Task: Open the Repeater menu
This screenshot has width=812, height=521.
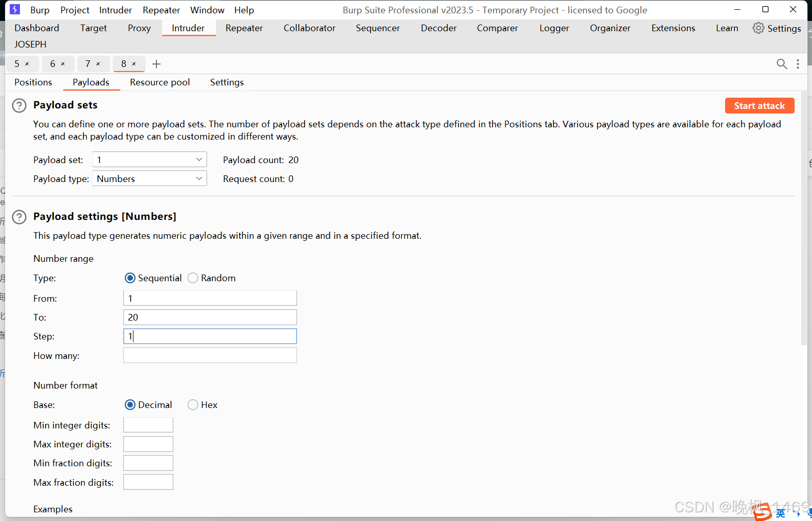Action: [x=161, y=10]
